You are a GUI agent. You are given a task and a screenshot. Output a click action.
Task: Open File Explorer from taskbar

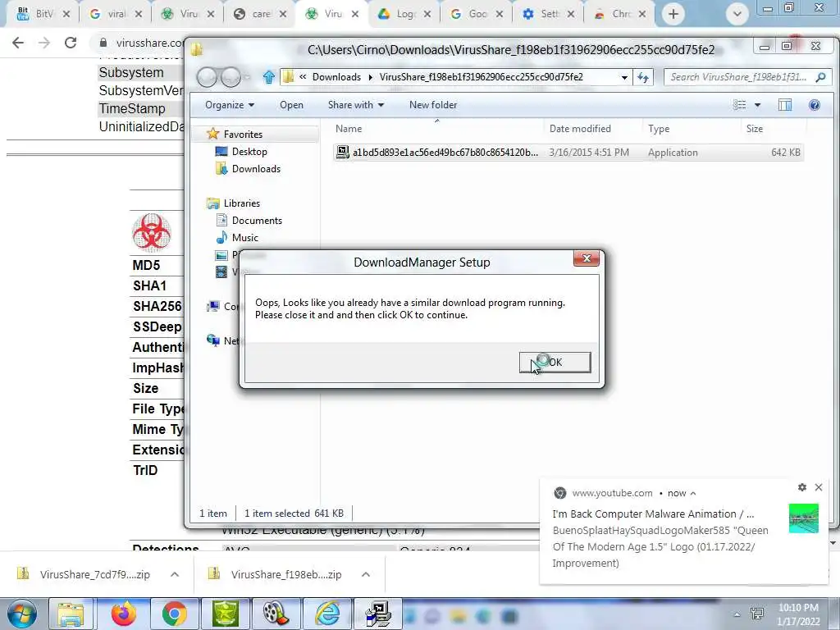click(x=71, y=614)
